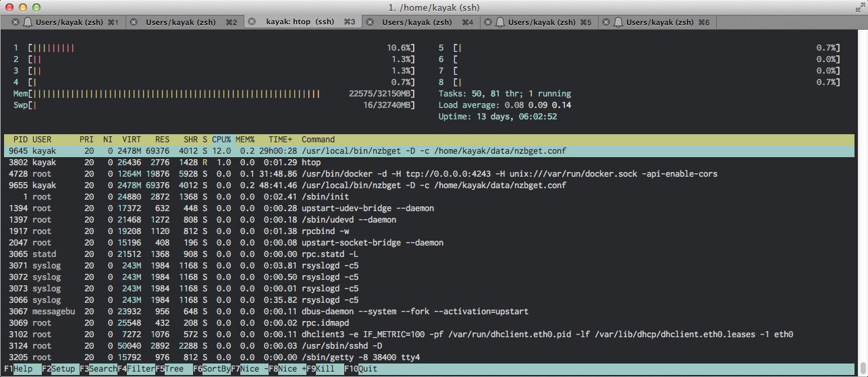The height and width of the screenshot is (377, 868).
Task: Click the bell icon on the ⌘5 tab
Action: point(499,22)
